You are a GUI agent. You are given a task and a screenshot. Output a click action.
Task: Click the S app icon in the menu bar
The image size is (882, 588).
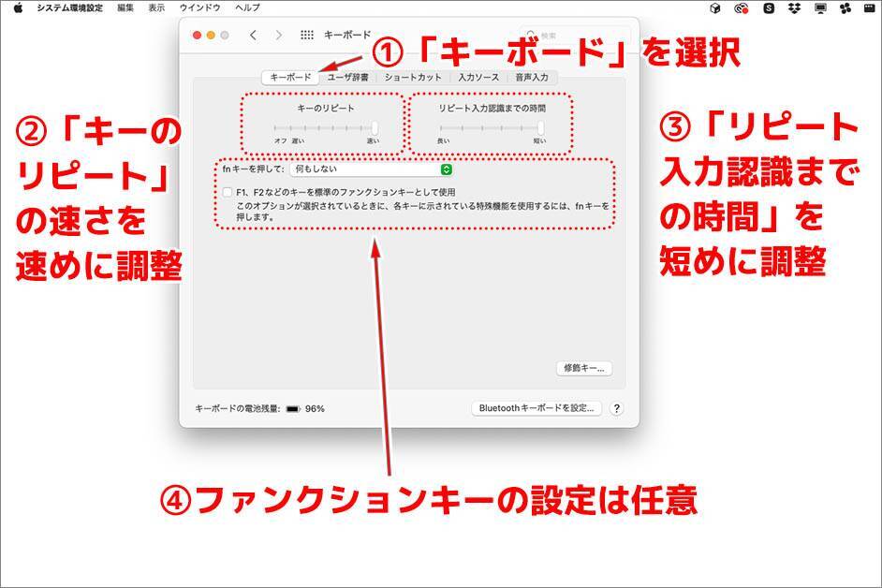[x=769, y=7]
